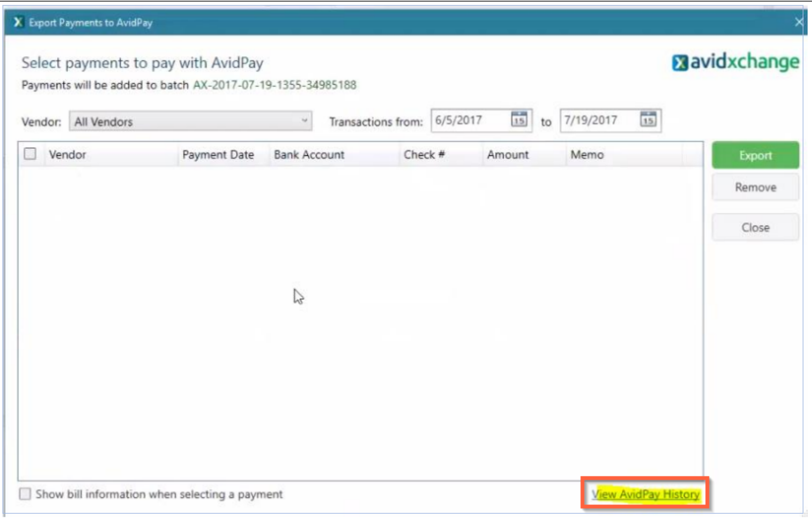Click the Remove button
The height and width of the screenshot is (520, 812).
755,187
